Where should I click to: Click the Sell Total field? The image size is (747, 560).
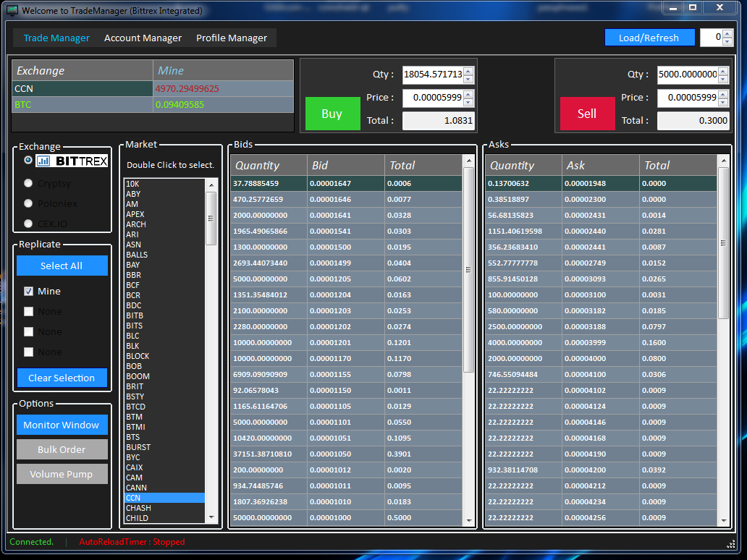tap(693, 121)
